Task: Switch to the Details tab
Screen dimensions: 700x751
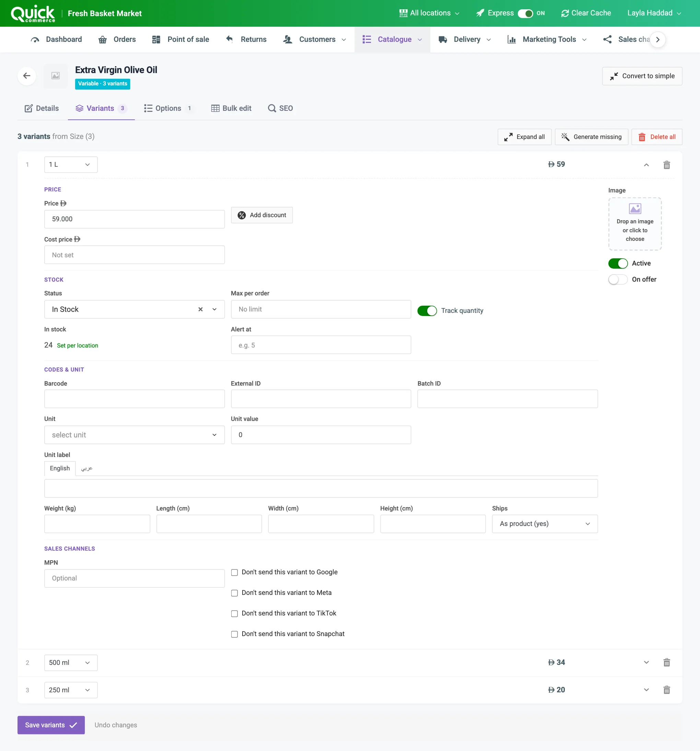Action: (42, 108)
